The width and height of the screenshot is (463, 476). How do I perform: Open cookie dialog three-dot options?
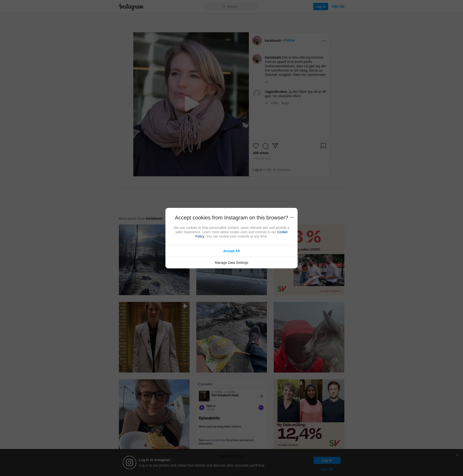pyautogui.click(x=292, y=218)
